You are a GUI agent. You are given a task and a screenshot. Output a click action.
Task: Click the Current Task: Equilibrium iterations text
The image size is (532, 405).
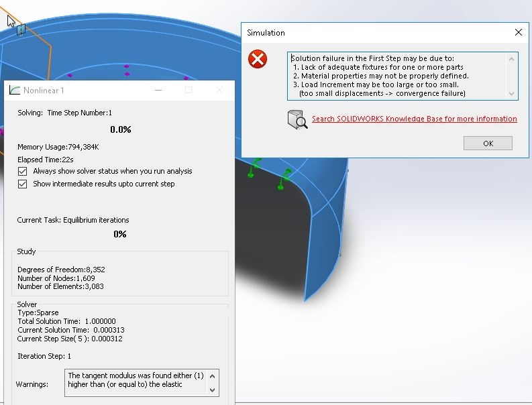73,220
